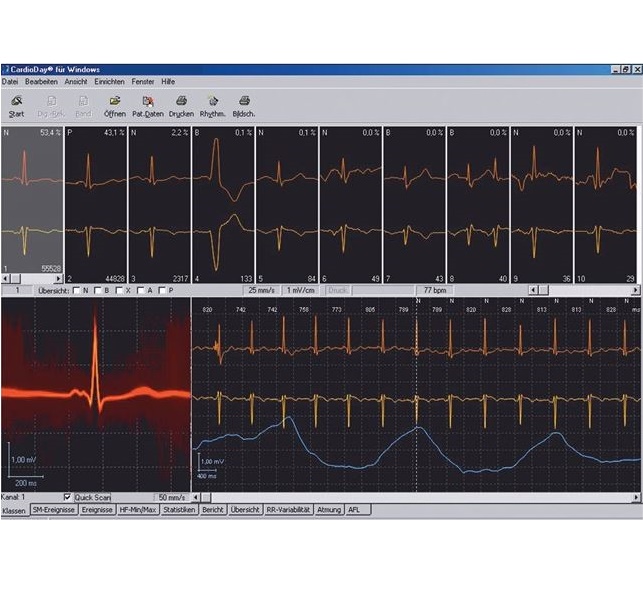Click the Bildsch. screen icon
The width and height of the screenshot is (643, 594).
pos(244,106)
